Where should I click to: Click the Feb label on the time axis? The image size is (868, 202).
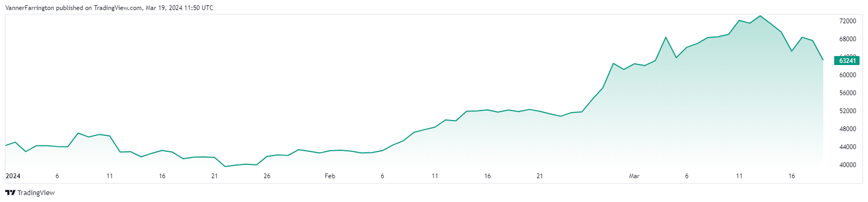[x=330, y=176]
